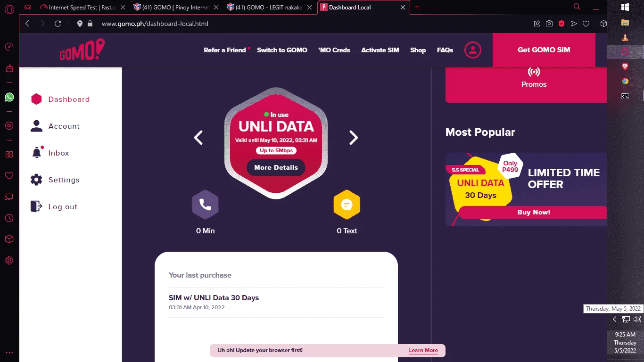644x362 pixels.
Task: Open WhatsApp from the browser sidebar
Action: pos(9,97)
